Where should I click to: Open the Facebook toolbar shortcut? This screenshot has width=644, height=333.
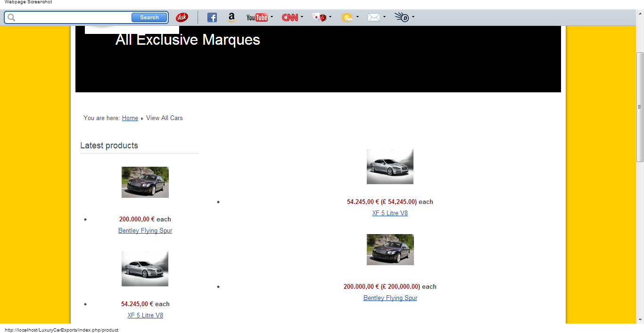pyautogui.click(x=212, y=17)
